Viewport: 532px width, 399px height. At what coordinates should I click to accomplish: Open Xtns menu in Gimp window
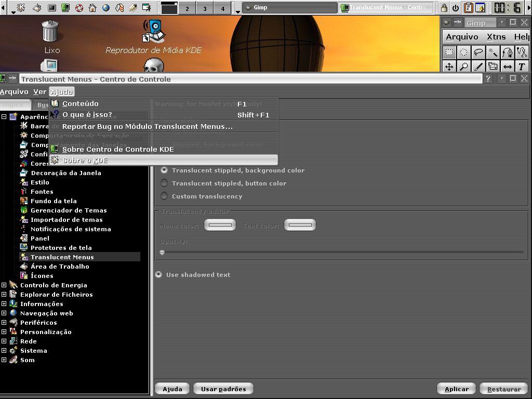[496, 37]
